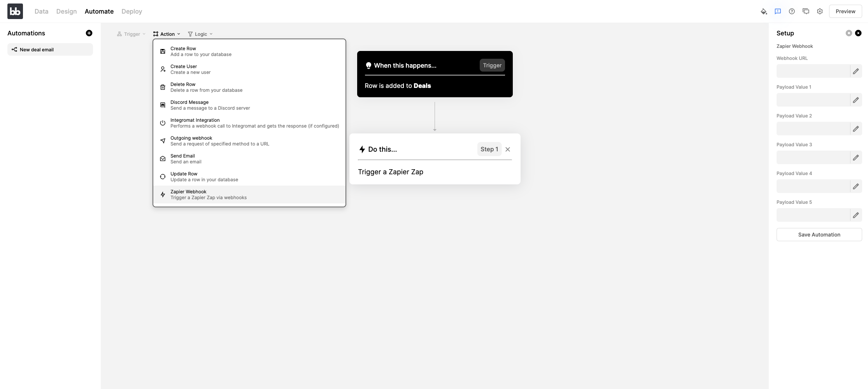
Task: Open the community chat icon
Action: click(x=806, y=11)
